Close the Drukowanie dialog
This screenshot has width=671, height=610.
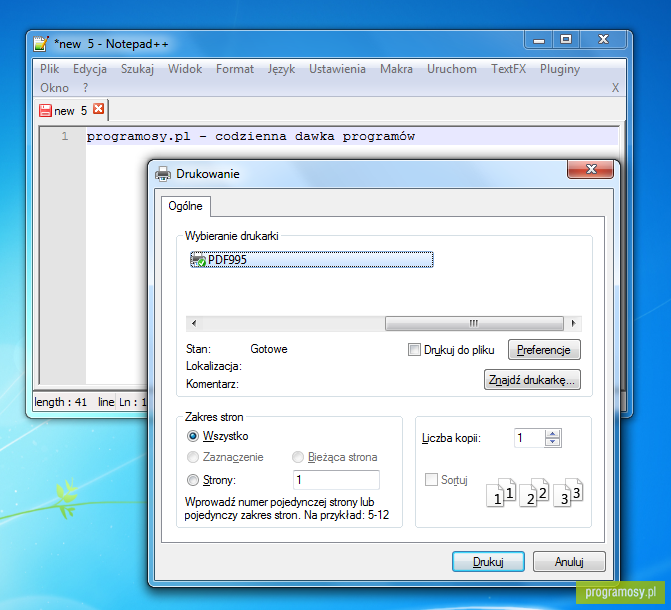point(591,169)
